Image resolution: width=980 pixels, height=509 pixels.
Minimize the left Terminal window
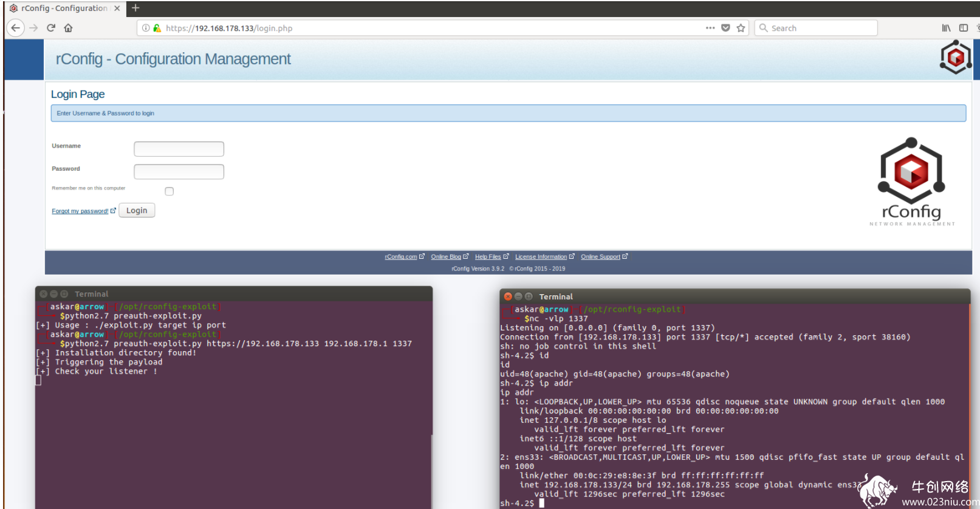click(x=53, y=294)
